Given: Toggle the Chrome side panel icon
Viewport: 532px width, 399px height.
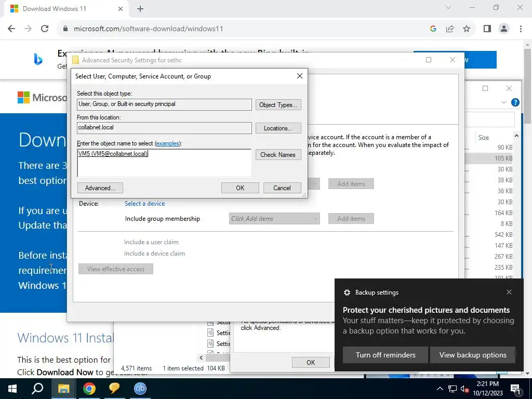Looking at the screenshot, I should click(487, 29).
